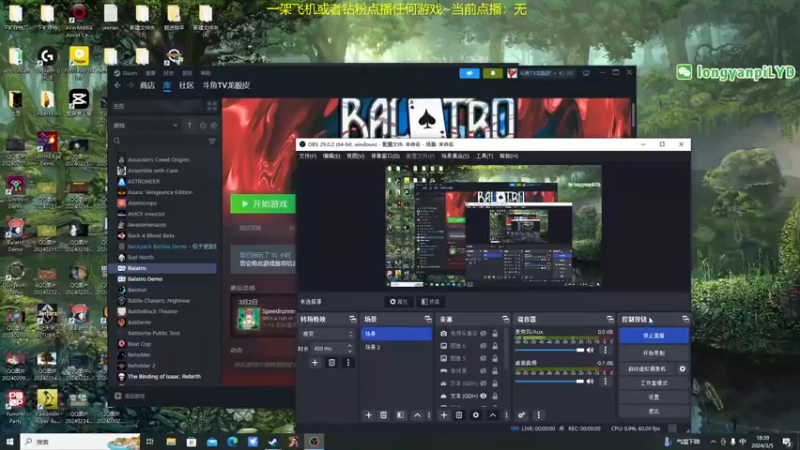Open File Explorer from the taskbar

(x=171, y=441)
